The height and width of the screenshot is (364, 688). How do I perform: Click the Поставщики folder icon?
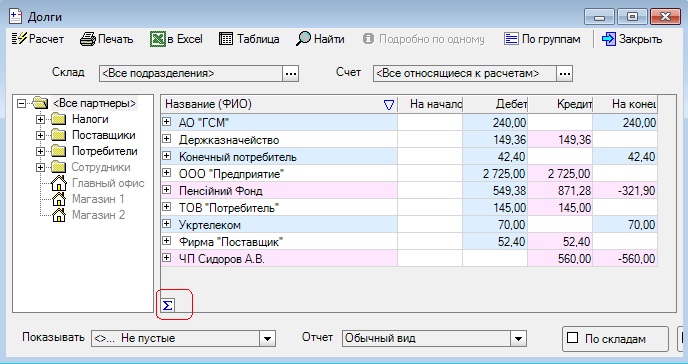[x=58, y=135]
